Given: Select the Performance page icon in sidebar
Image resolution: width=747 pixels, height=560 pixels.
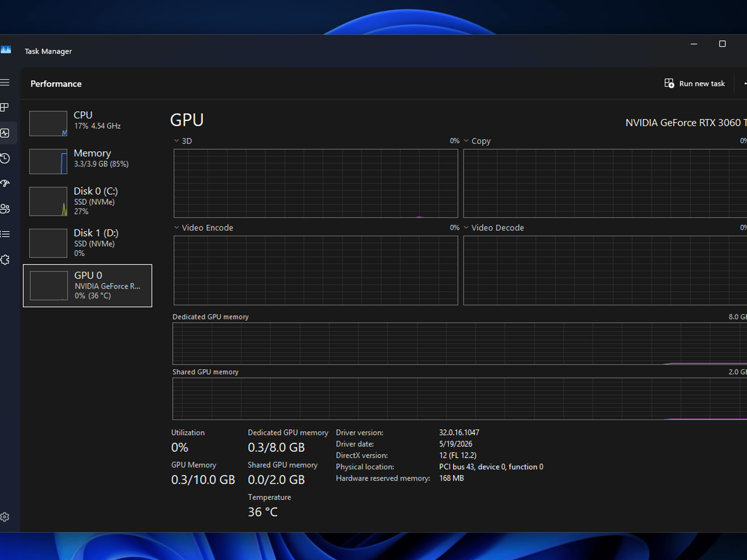Looking at the screenshot, I should point(5,133).
